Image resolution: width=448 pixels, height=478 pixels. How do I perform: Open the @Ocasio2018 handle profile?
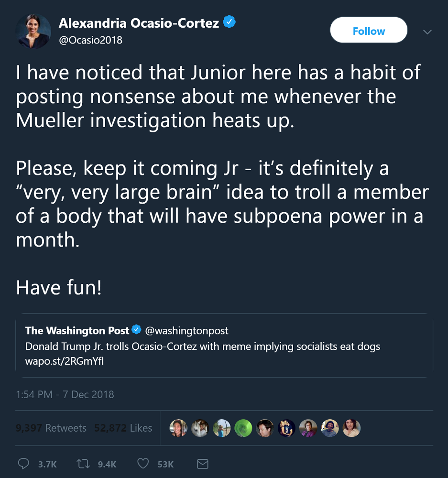(x=90, y=40)
